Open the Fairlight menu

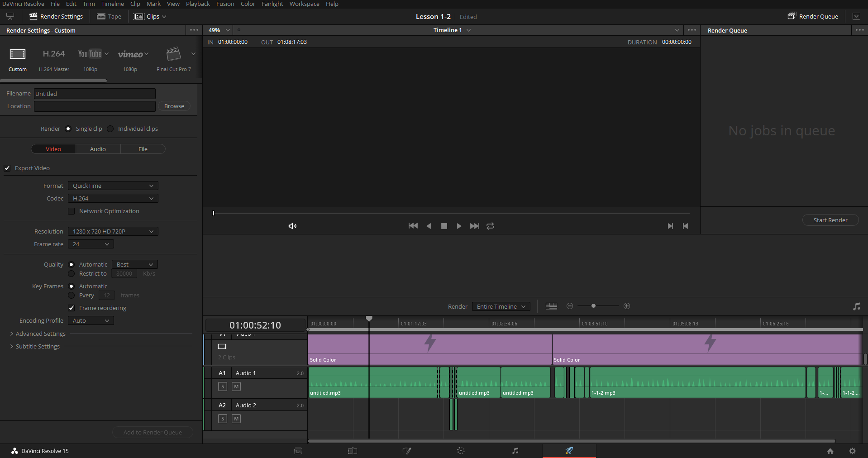point(272,4)
